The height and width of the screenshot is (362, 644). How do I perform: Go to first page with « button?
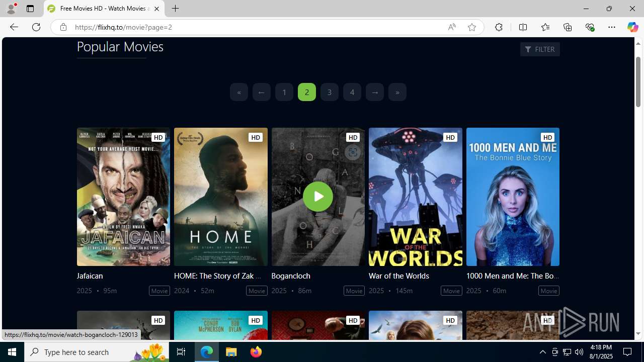239,92
